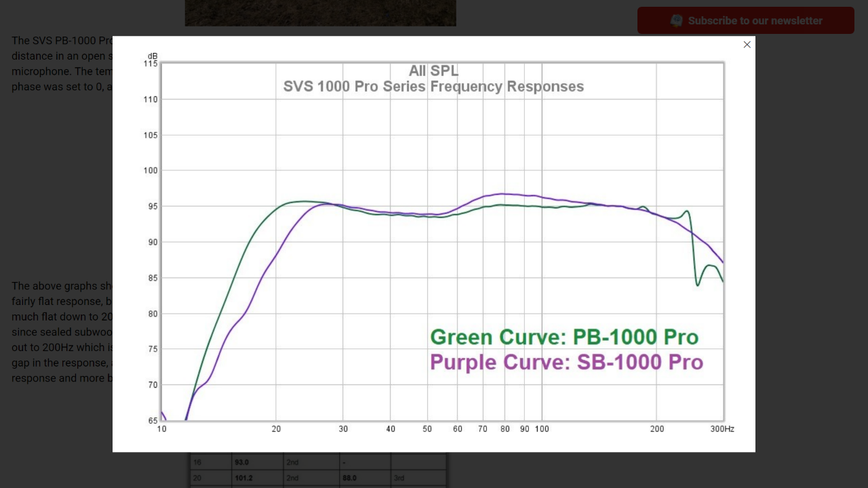
Task: Click the 'SVS 1000 Pro Series Frequency Responses' subtitle
Action: coord(433,87)
